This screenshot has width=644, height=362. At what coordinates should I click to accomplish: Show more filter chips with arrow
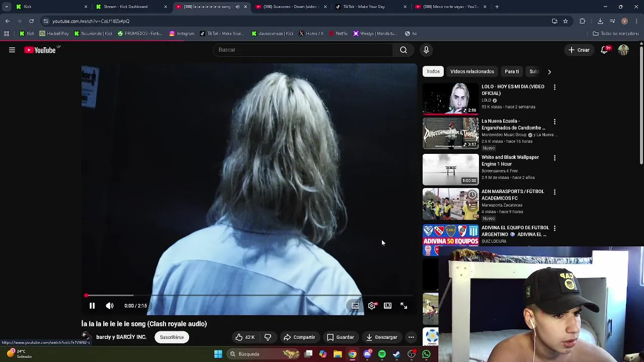(549, 71)
